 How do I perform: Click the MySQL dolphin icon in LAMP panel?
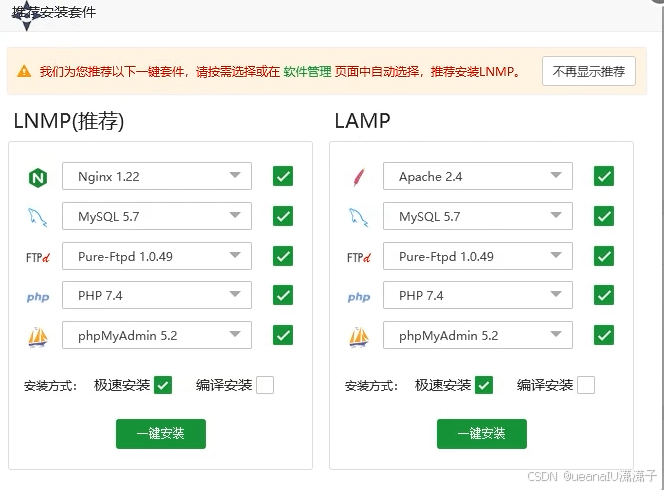[358, 217]
